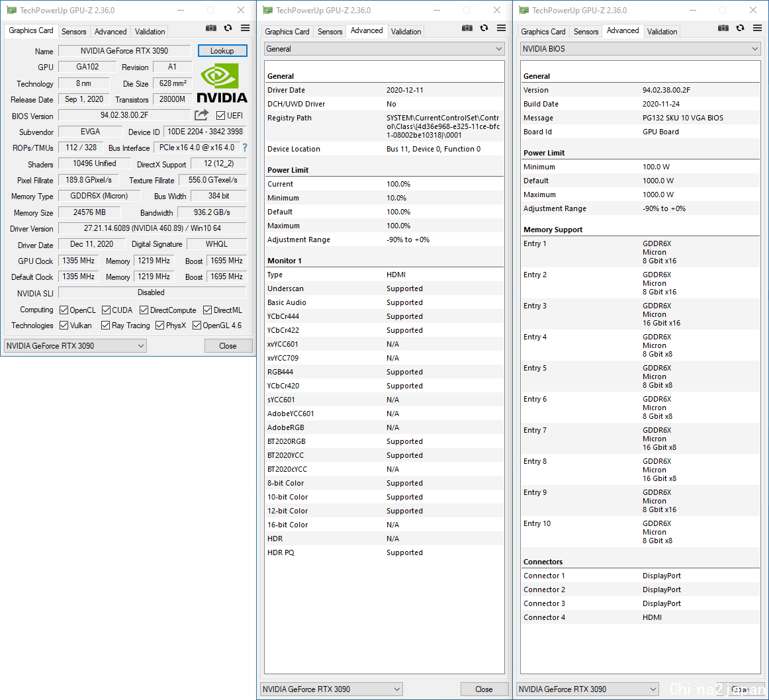Switch to Sensors tab in left window
The image size is (769, 700).
pyautogui.click(x=74, y=31)
